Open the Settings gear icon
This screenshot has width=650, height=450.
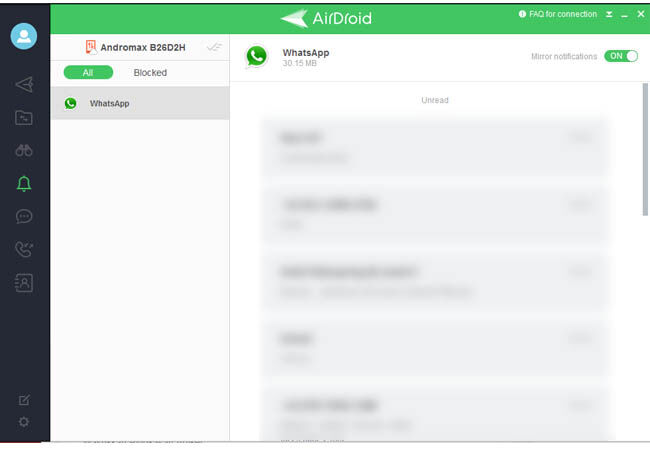click(24, 422)
